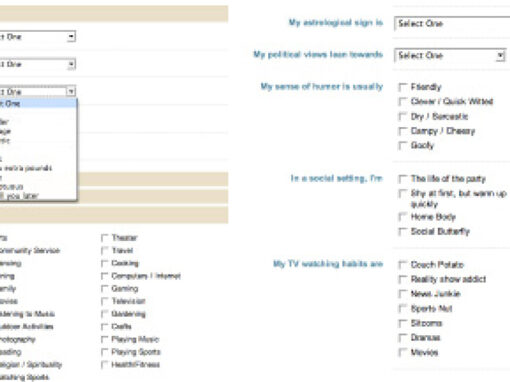This screenshot has width=510, height=382.
Task: Check Reality show addict checkbox
Action: tap(403, 279)
